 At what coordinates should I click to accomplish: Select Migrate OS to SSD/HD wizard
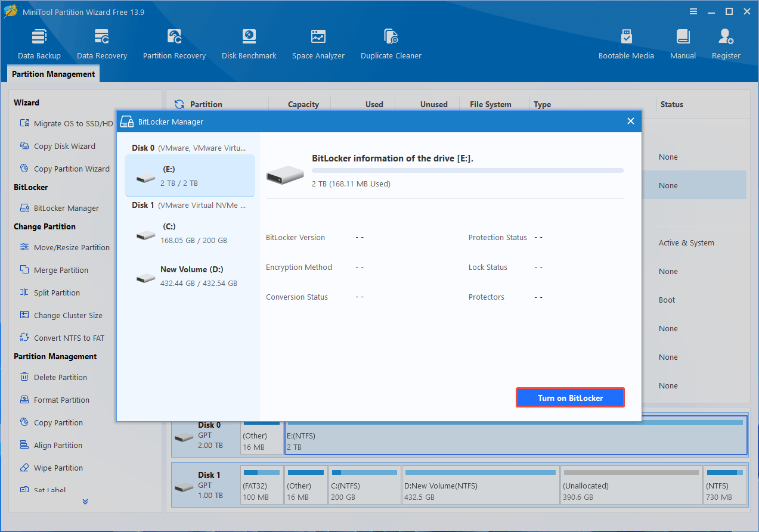tap(67, 123)
